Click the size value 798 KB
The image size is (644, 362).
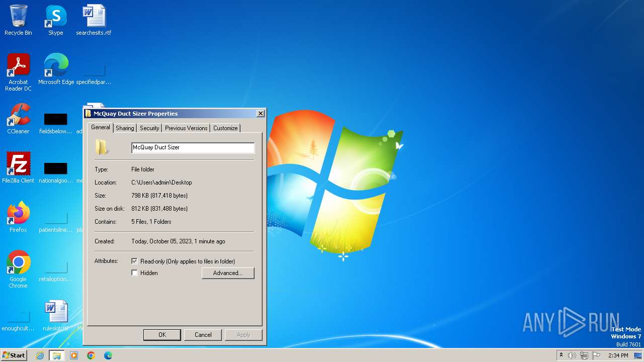click(159, 196)
